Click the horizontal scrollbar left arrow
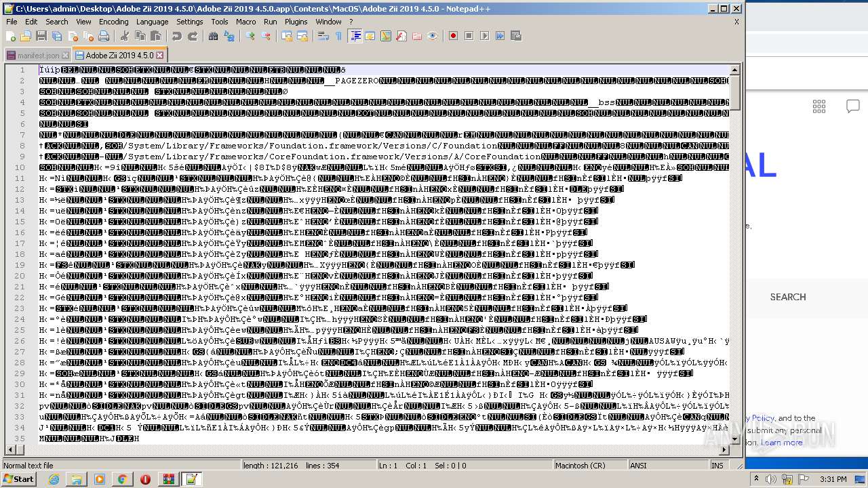This screenshot has width=868, height=488. coord(9,449)
